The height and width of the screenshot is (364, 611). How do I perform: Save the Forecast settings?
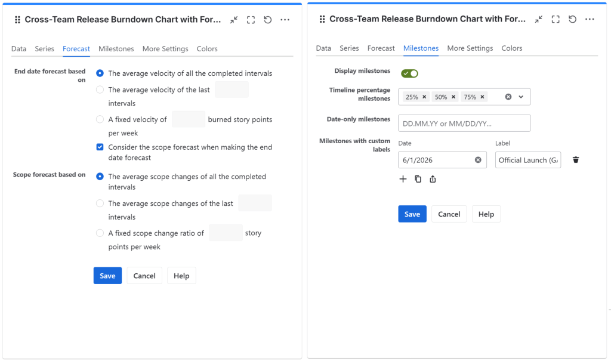click(107, 276)
